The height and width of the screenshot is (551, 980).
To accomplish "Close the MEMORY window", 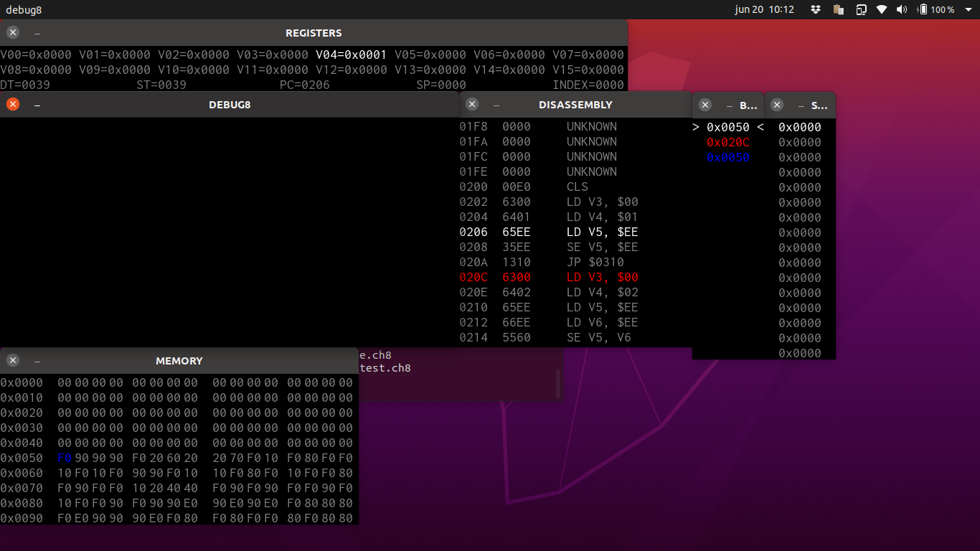I will 13,360.
